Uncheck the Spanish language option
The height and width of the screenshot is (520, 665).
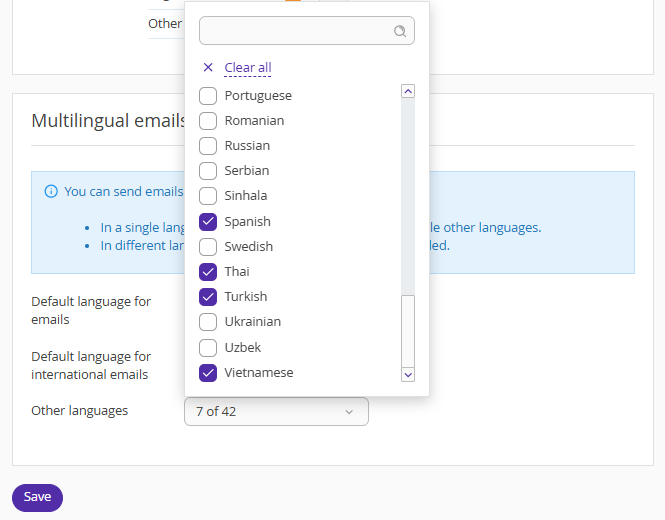point(208,222)
